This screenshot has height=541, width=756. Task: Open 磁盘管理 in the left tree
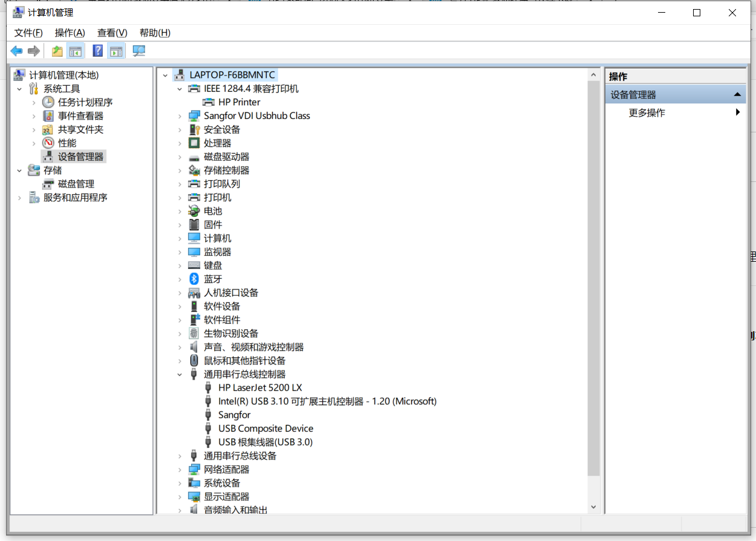pos(76,184)
